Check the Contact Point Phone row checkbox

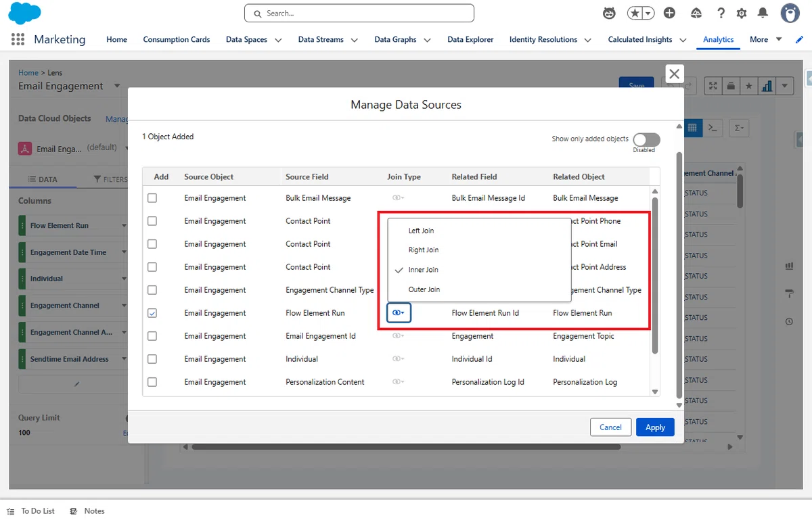[x=152, y=221]
